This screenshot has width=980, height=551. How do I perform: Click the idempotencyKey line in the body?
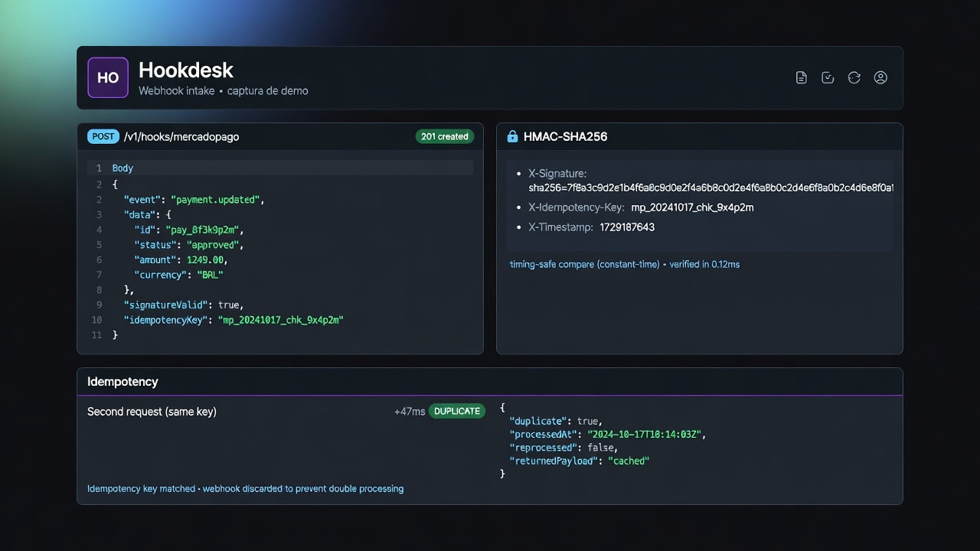234,320
